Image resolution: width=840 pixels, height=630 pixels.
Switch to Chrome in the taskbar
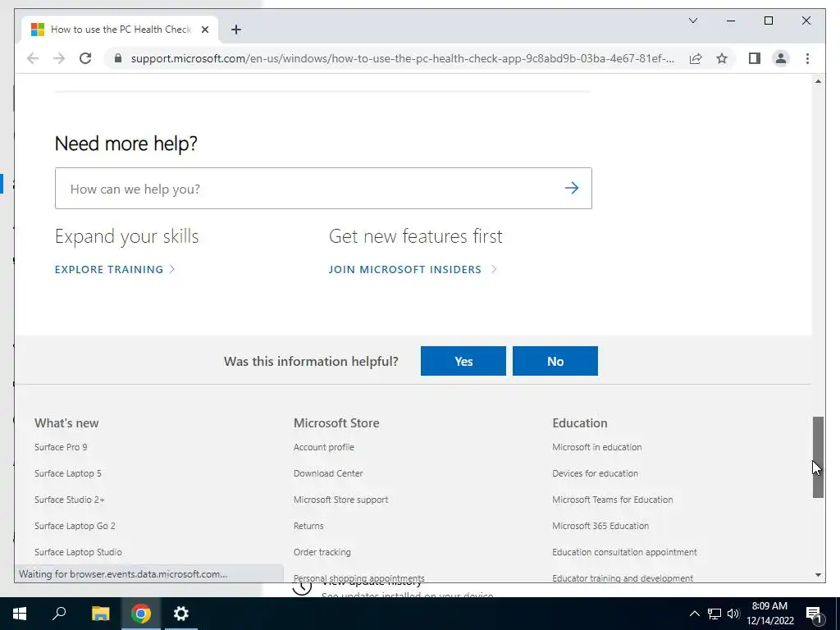click(141, 614)
